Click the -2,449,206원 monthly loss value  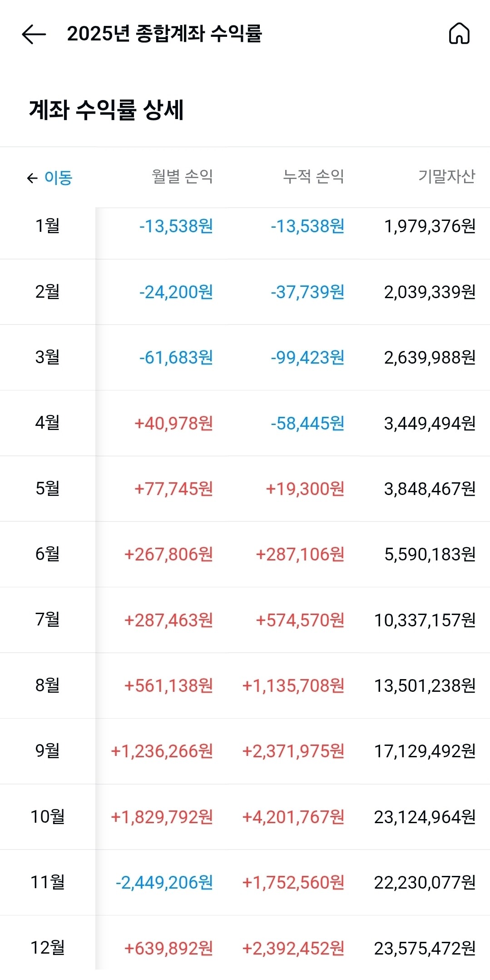pyautogui.click(x=164, y=883)
